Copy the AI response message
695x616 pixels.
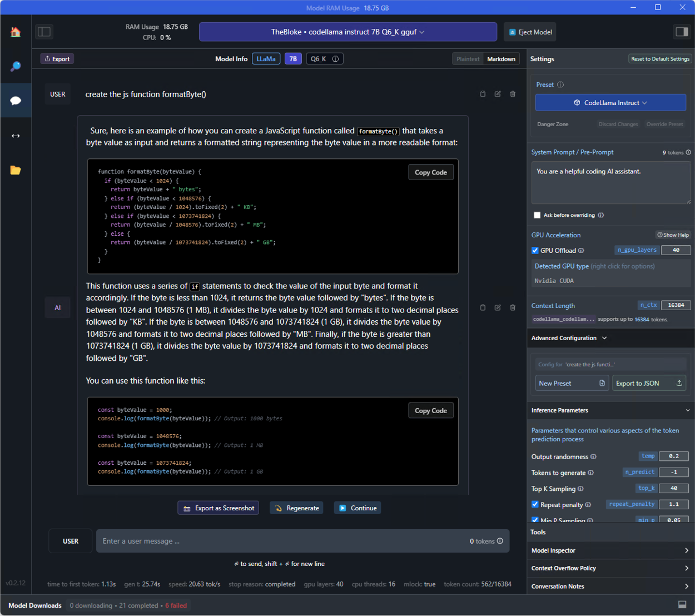tap(483, 307)
